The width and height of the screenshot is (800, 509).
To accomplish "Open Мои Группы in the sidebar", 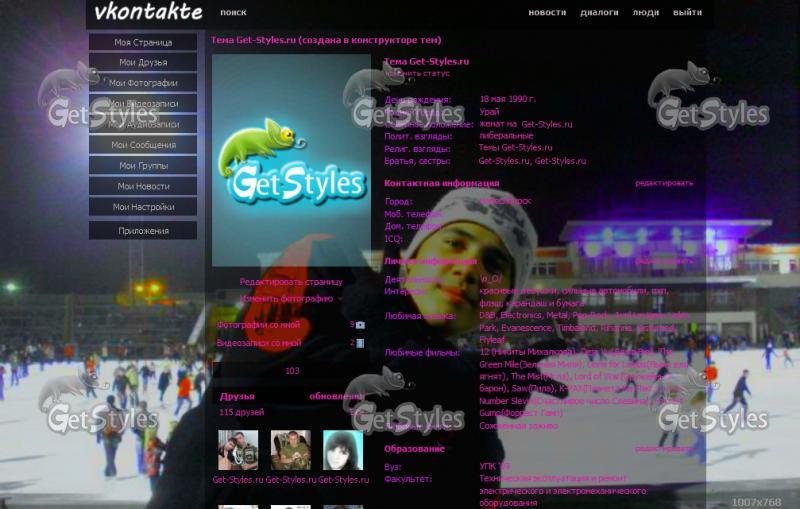I will (x=143, y=165).
